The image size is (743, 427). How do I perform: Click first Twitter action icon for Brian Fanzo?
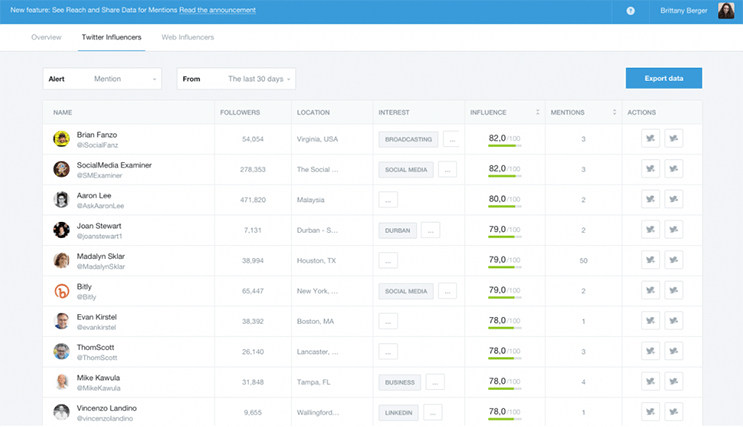point(650,139)
